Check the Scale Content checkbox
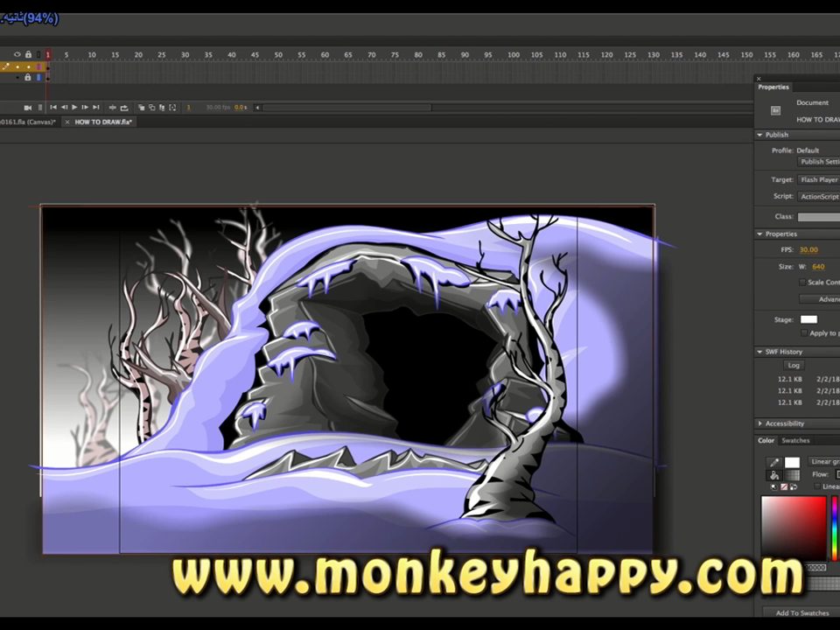This screenshot has height=630, width=840. coord(803,283)
